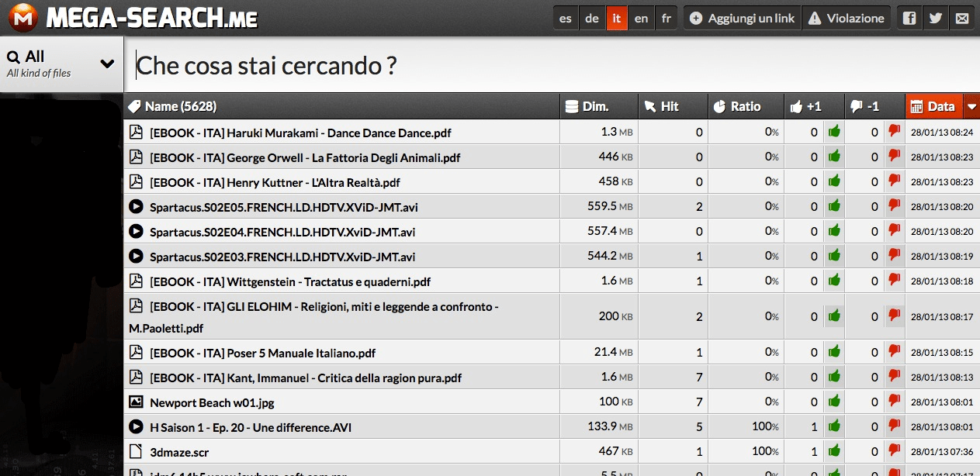This screenshot has width=980, height=476.
Task: Downvote the Kant Critica della ragion pura
Action: tap(894, 378)
